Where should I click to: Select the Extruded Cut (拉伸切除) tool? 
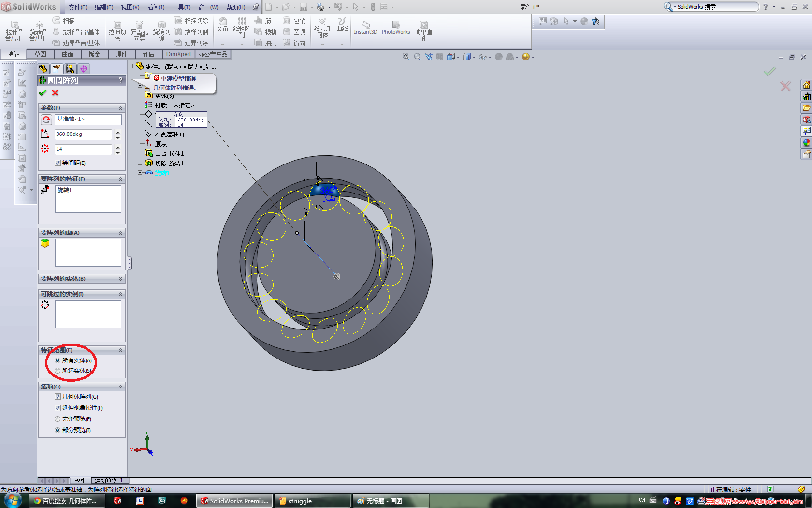117,31
